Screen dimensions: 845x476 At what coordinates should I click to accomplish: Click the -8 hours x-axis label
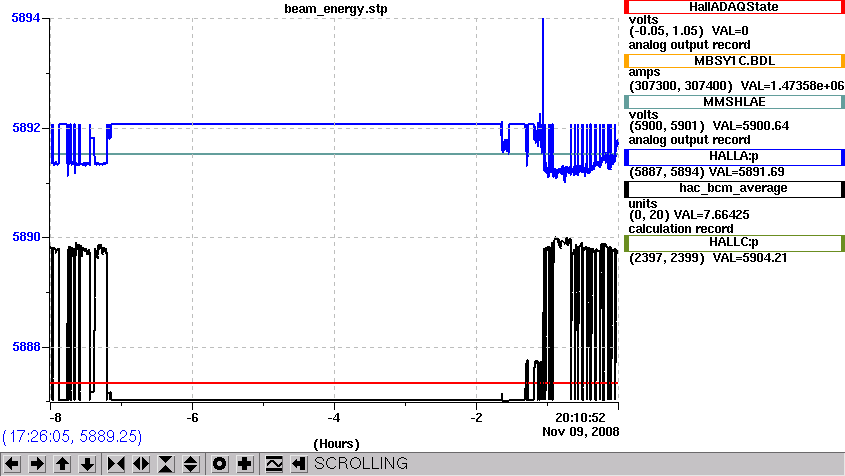[55, 418]
